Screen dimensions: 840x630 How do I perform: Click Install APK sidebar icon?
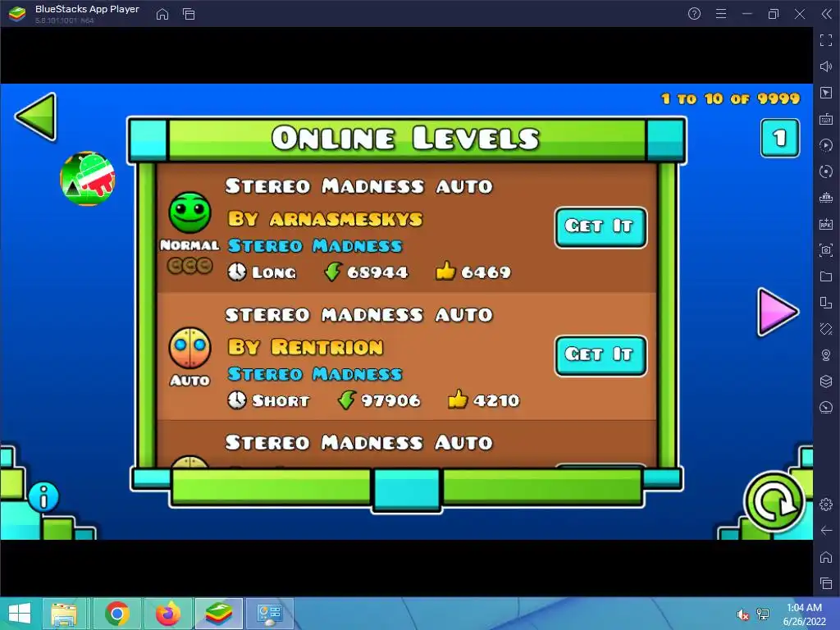tap(826, 224)
